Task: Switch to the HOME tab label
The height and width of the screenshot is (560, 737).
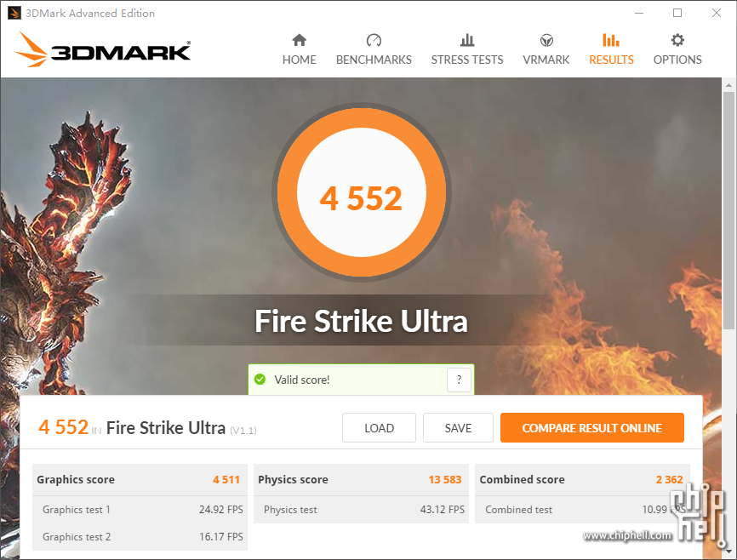Action: (x=299, y=60)
